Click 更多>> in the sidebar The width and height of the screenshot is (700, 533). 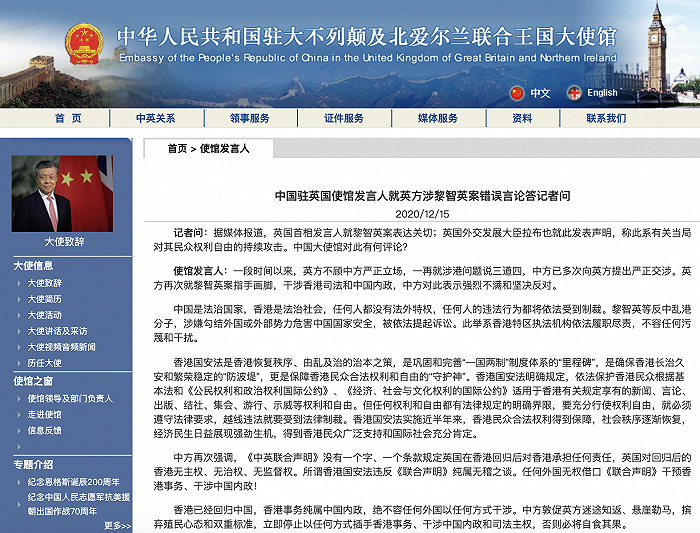(x=117, y=526)
